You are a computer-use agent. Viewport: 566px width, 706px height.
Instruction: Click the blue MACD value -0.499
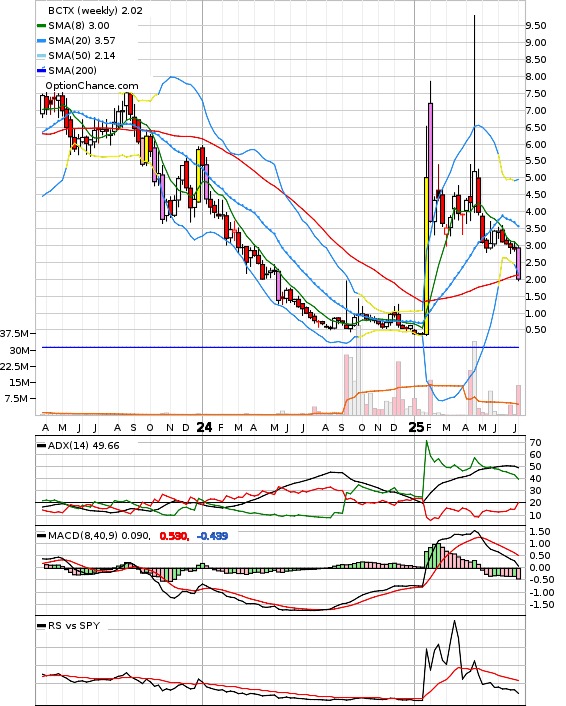coord(213,536)
